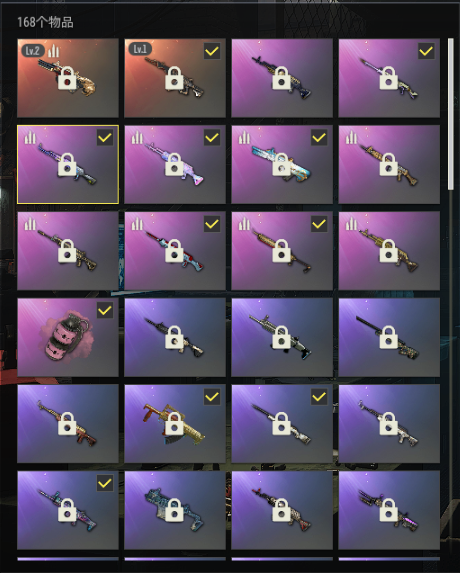Toggle checkmark on smoke grenade item
The image size is (460, 573).
tap(105, 310)
